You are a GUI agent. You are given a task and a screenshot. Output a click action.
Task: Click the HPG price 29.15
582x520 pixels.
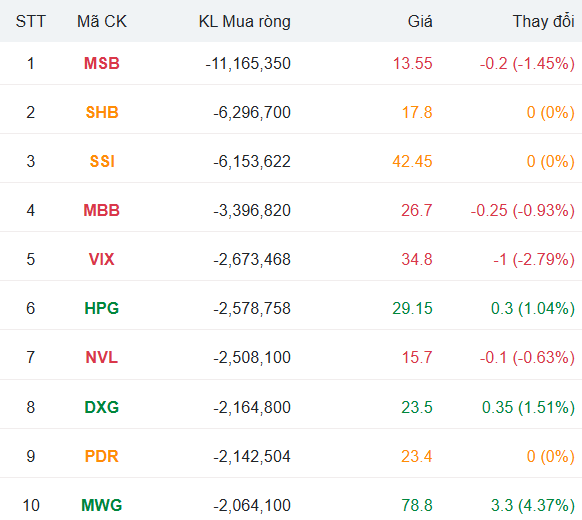click(x=412, y=308)
